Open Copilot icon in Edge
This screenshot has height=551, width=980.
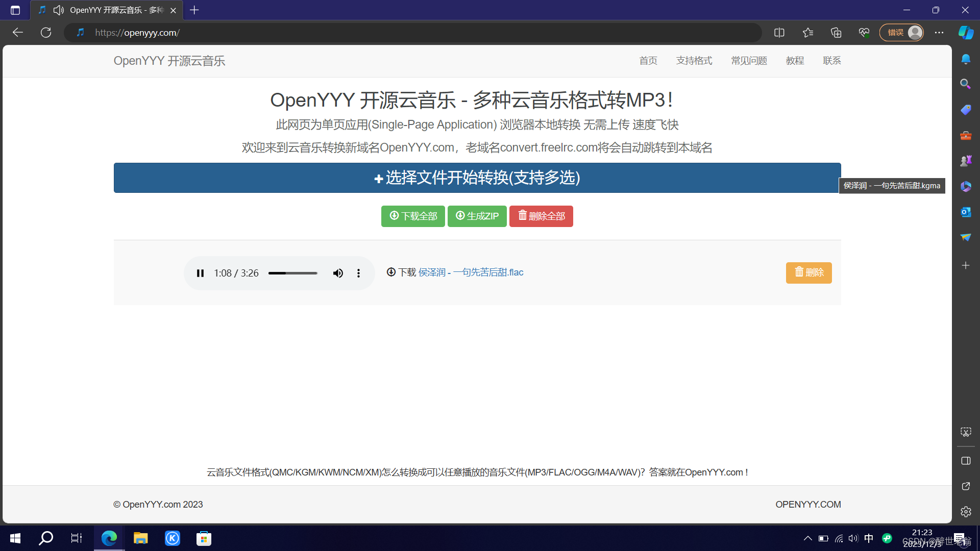click(966, 33)
